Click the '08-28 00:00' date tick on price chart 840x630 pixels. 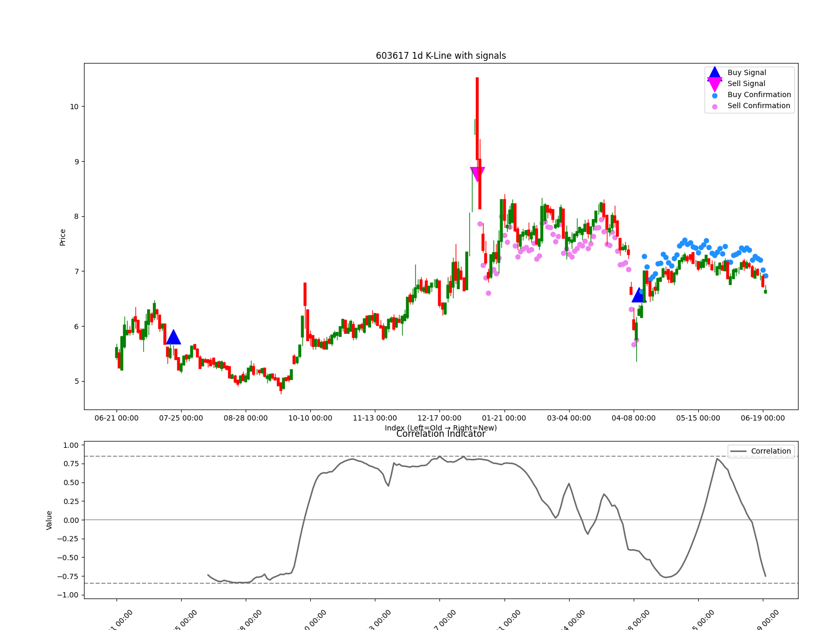coord(246,418)
